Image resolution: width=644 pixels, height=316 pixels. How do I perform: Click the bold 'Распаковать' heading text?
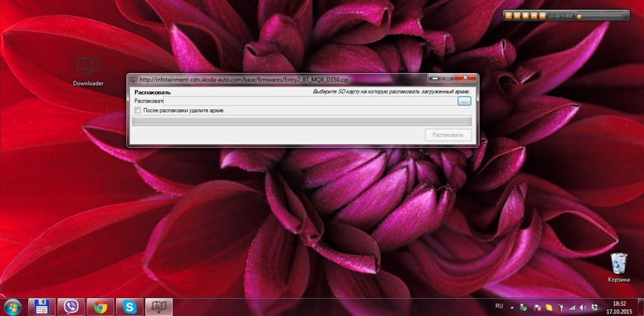(x=152, y=93)
